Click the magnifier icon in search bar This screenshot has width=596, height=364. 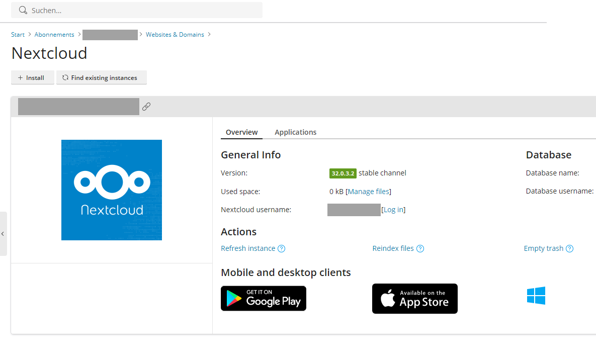[23, 10]
